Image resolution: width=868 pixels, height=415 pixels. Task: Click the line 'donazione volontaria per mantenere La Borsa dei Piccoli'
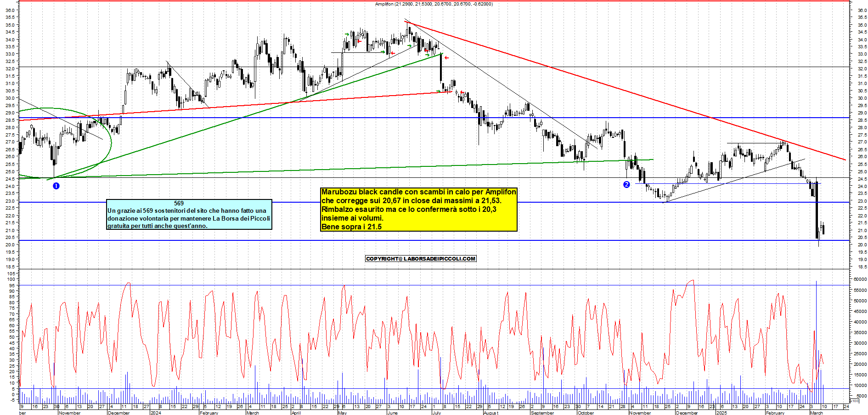point(189,218)
